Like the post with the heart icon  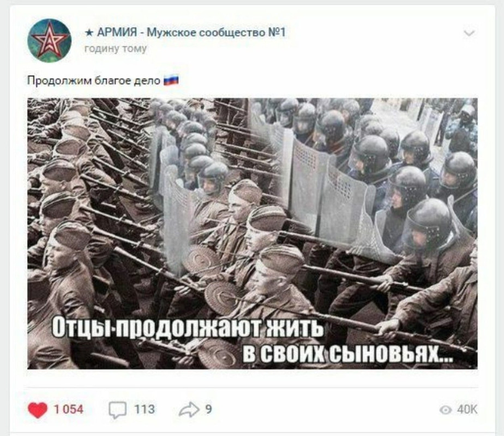click(x=37, y=410)
